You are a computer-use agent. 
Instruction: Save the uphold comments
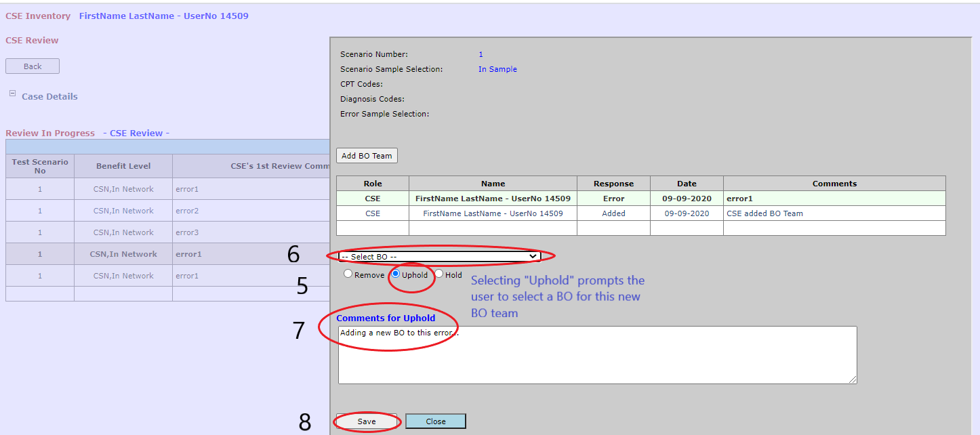[367, 421]
